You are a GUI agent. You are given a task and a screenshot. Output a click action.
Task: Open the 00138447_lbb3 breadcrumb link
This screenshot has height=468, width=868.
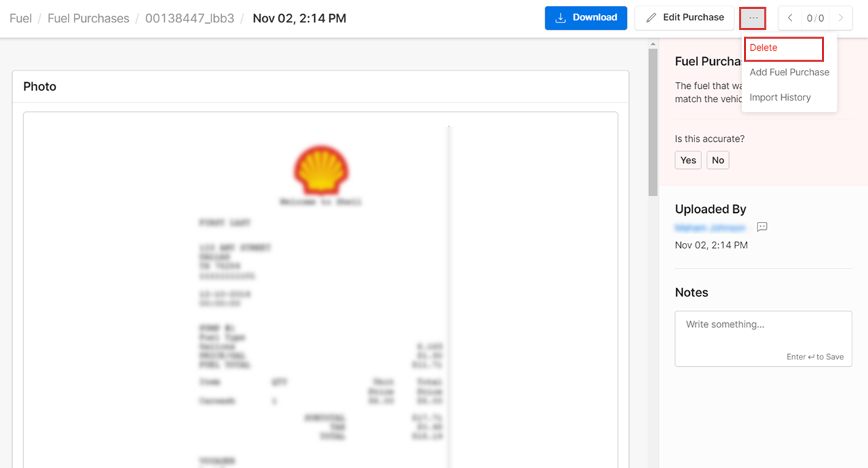(x=190, y=18)
